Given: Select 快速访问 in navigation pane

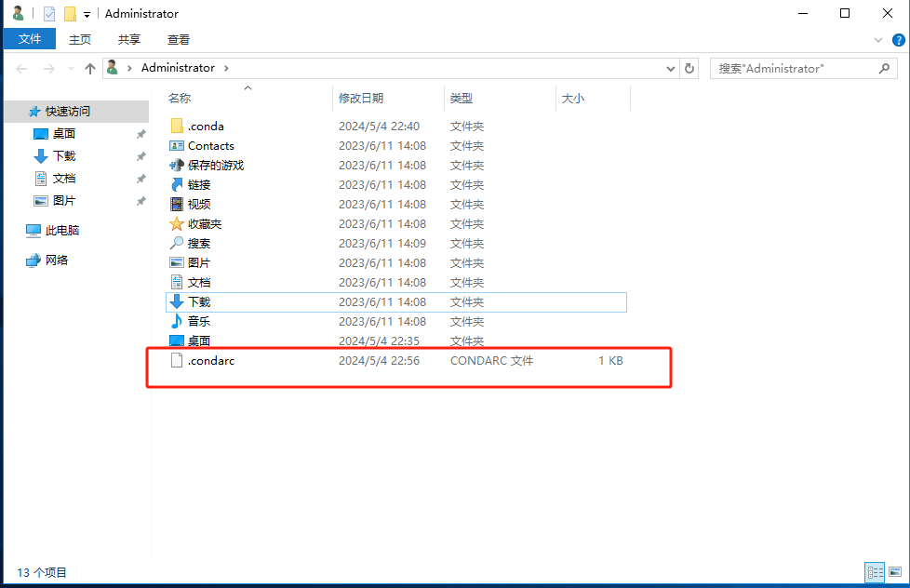Looking at the screenshot, I should coord(76,112).
